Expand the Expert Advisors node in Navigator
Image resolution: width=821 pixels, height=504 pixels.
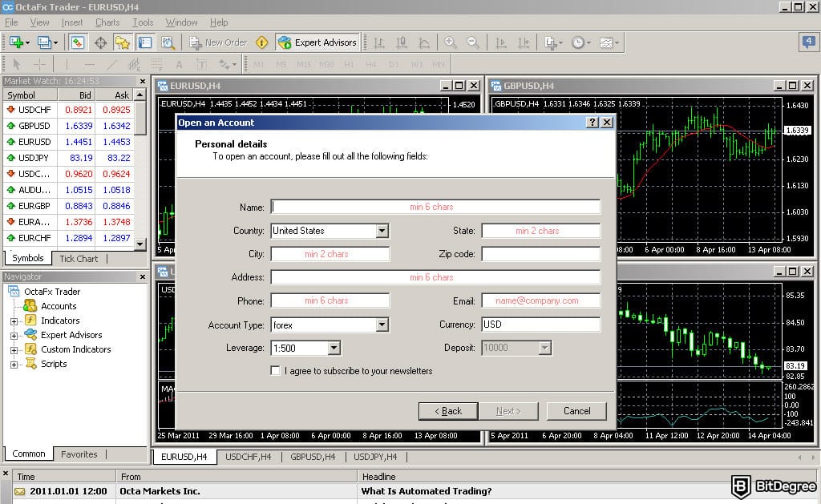pyautogui.click(x=14, y=336)
